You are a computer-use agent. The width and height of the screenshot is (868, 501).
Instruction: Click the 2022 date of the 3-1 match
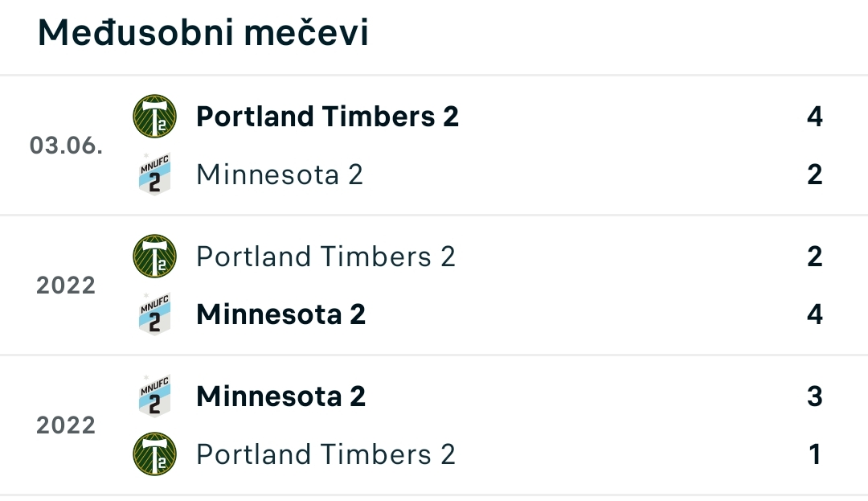[x=66, y=425]
